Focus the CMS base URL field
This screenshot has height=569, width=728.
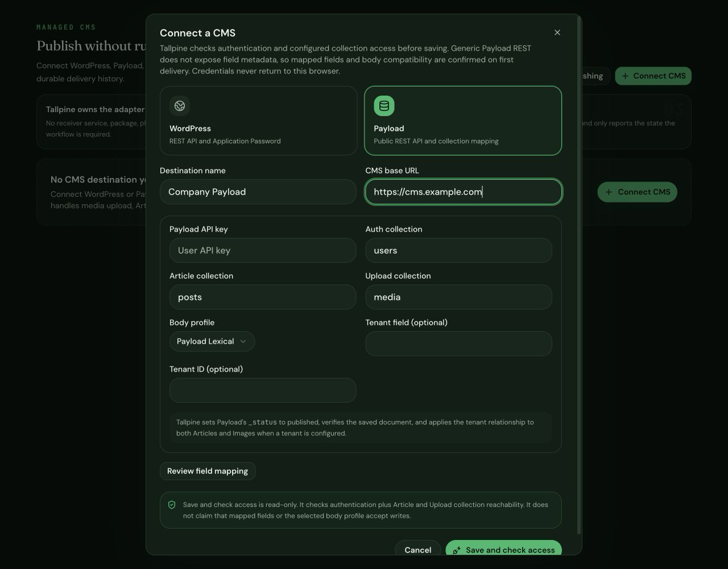click(464, 192)
